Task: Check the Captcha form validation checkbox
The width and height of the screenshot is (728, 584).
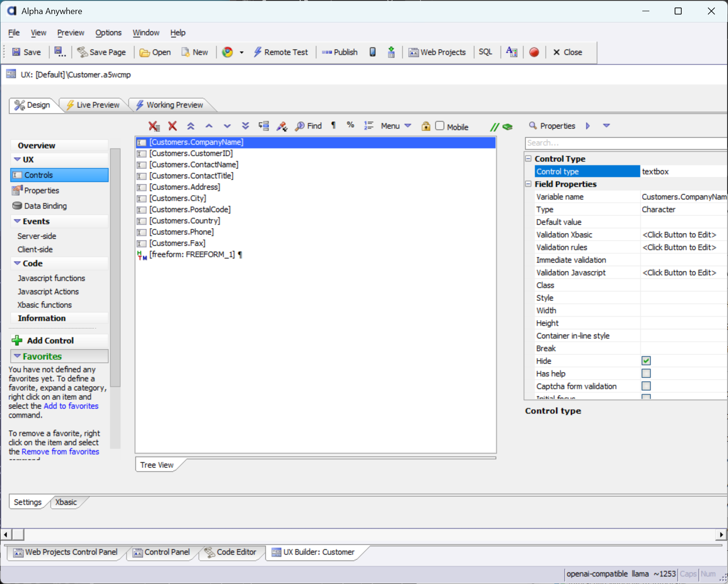Action: 646,386
